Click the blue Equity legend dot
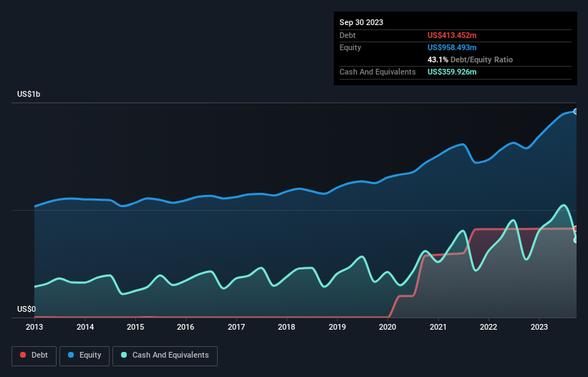Image resolution: width=588 pixels, height=377 pixels. [x=71, y=355]
